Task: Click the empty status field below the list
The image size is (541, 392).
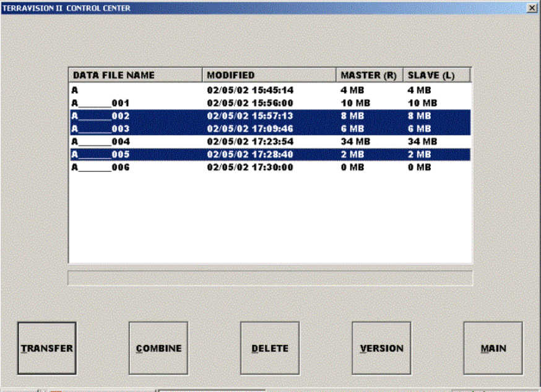Action: (270, 278)
